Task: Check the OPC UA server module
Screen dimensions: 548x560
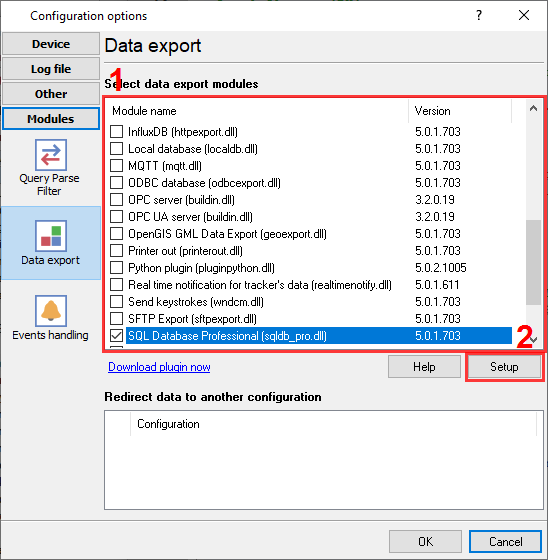Action: (116, 217)
